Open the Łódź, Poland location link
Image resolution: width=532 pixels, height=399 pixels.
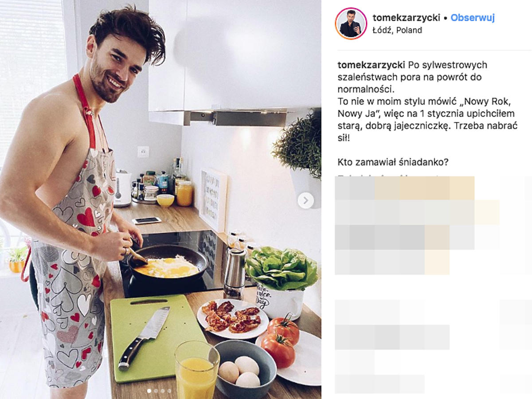397,31
